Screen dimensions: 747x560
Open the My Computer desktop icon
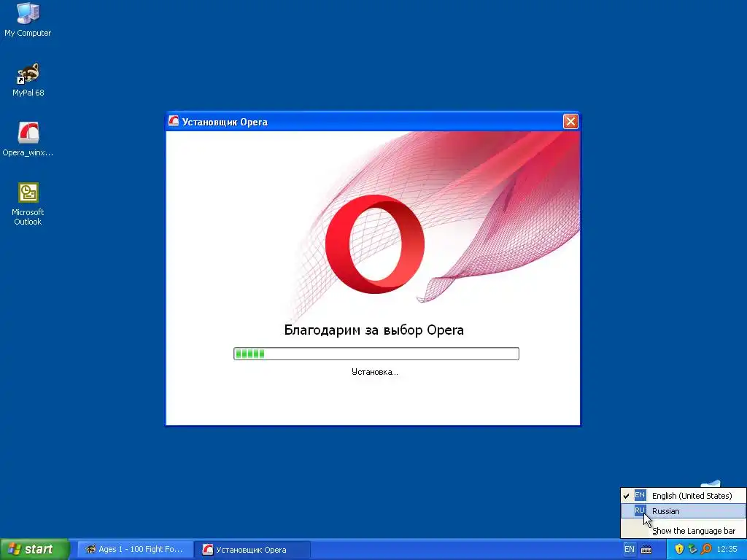click(28, 19)
